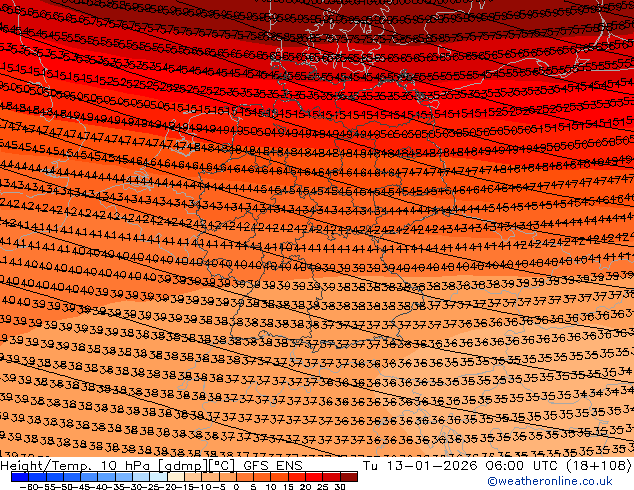Pick the palest blue swatch between -25 and -20
Image resolution: width=634 pixels, height=490 pixels.
pyautogui.click(x=158, y=477)
